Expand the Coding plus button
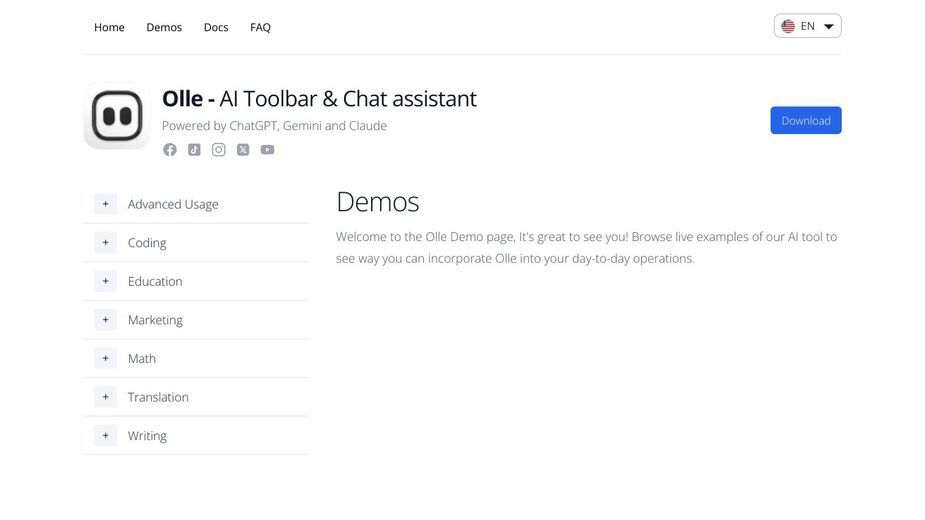This screenshot has height=520, width=925. (x=106, y=243)
